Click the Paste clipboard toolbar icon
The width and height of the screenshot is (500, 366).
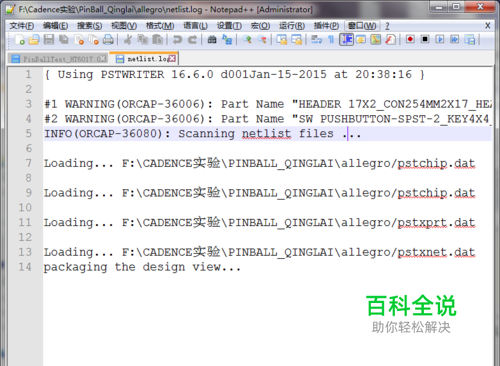(157, 40)
